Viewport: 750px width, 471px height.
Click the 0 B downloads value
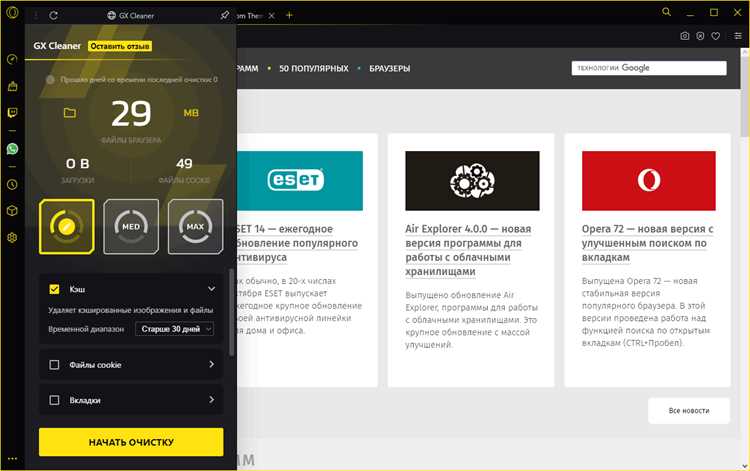click(x=77, y=164)
